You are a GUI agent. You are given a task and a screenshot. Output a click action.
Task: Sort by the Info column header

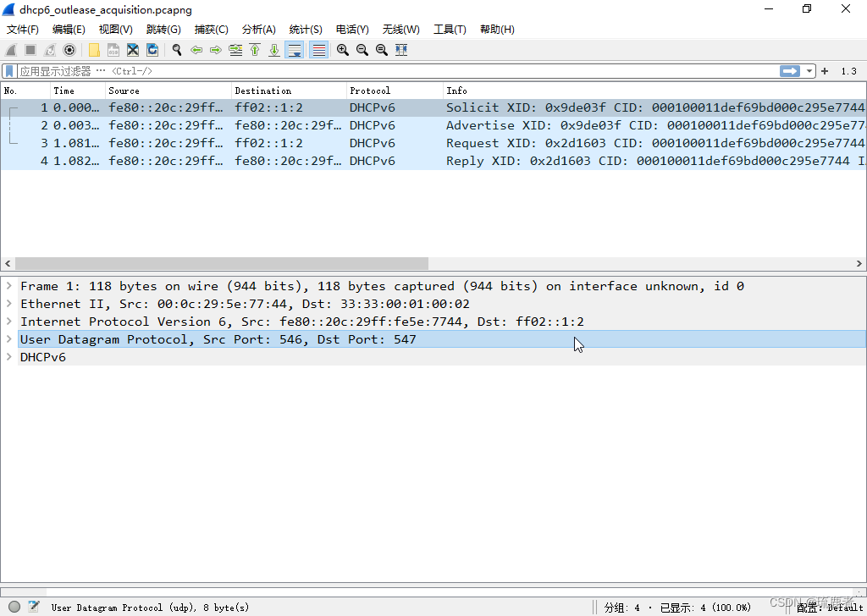(654, 91)
